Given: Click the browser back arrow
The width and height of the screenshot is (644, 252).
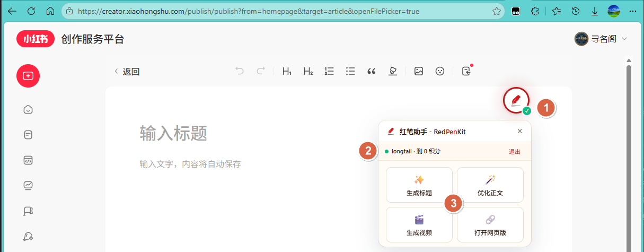Looking at the screenshot, I should coord(12,11).
